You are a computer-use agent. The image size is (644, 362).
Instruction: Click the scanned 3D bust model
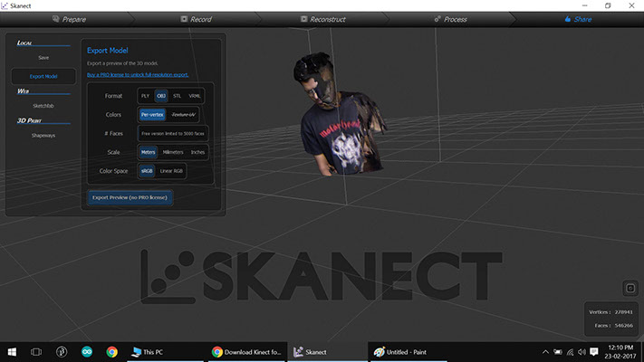coord(338,116)
